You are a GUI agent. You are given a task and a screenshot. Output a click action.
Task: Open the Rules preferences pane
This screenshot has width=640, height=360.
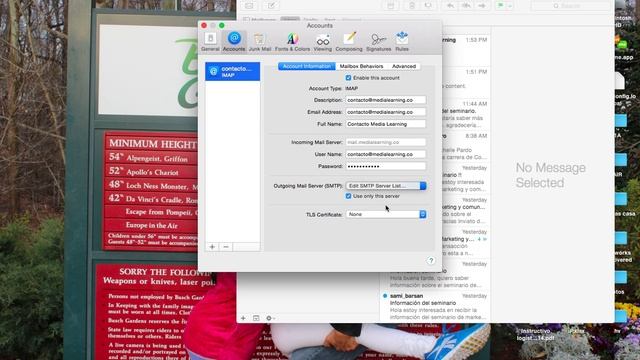402,42
